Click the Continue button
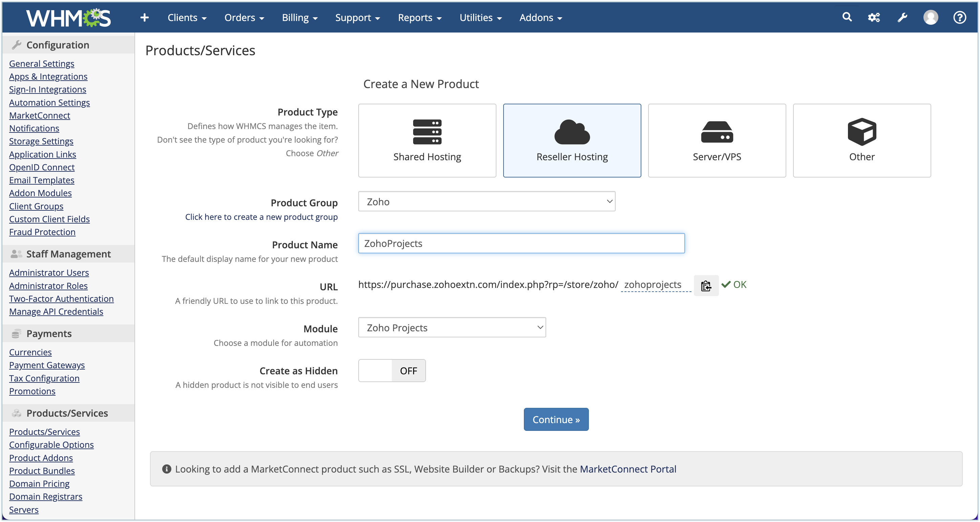The height and width of the screenshot is (522, 980). tap(556, 419)
